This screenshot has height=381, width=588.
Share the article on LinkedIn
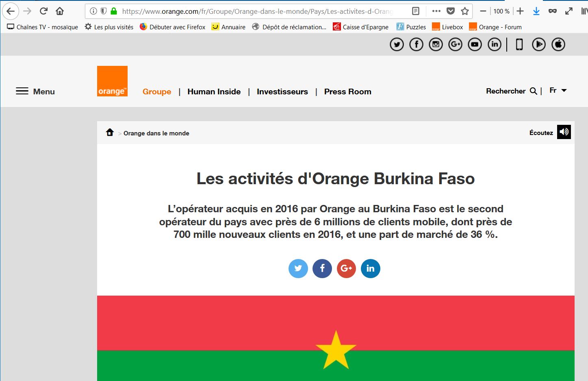point(370,268)
